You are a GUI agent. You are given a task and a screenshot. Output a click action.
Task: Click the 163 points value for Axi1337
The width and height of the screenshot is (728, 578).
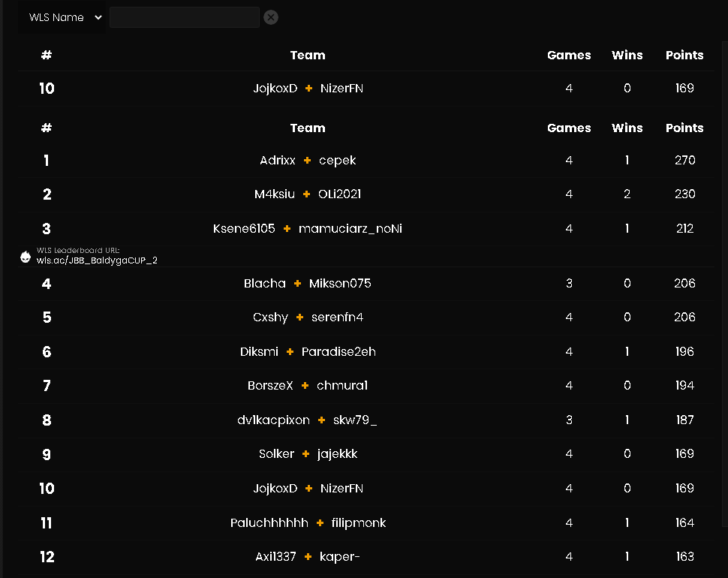point(684,557)
